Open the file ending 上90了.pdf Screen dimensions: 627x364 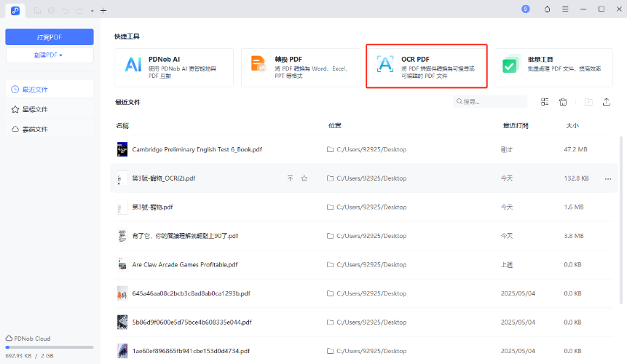185,236
